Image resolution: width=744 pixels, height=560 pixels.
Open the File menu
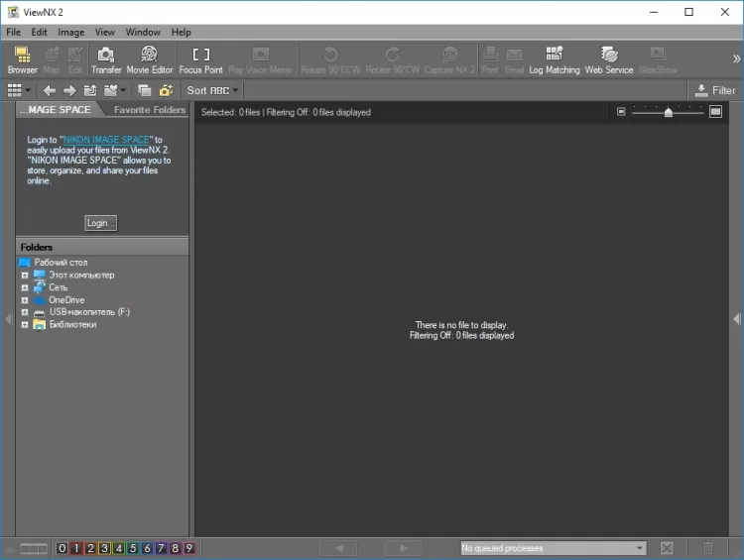(x=13, y=33)
